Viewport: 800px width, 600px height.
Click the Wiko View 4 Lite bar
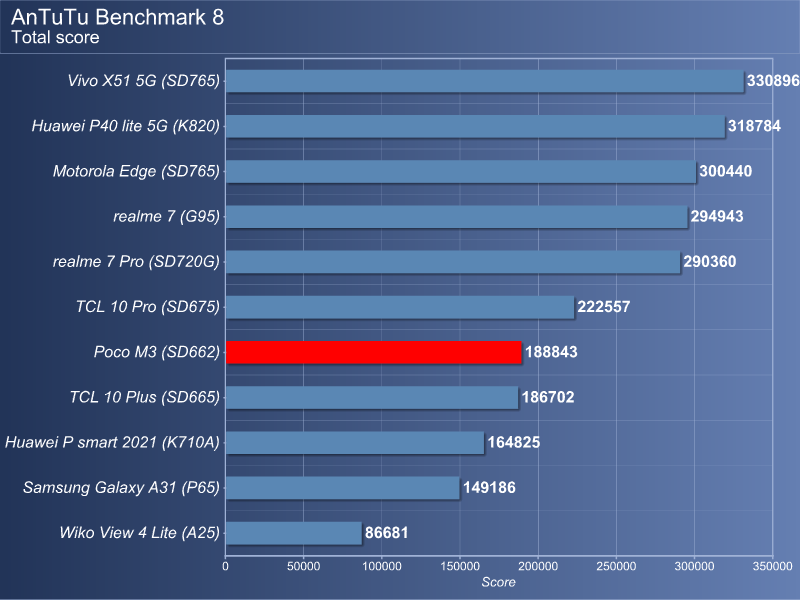pos(294,533)
